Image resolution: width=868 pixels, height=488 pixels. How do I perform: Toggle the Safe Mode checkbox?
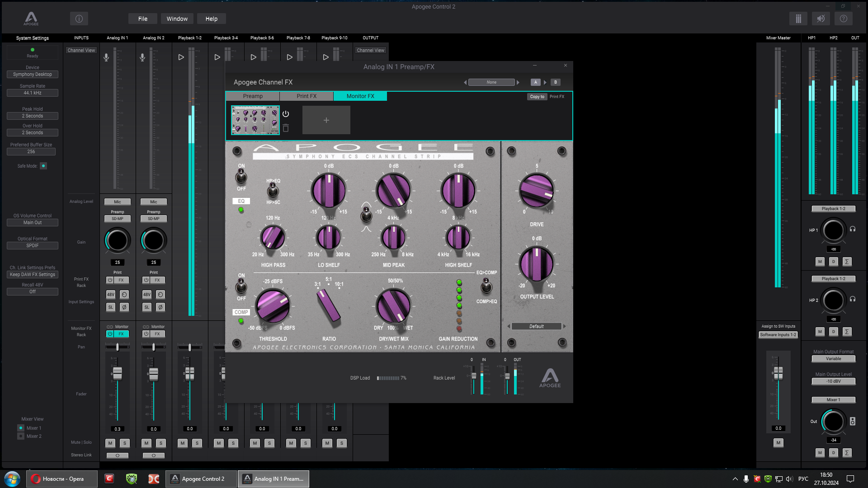coord(43,166)
